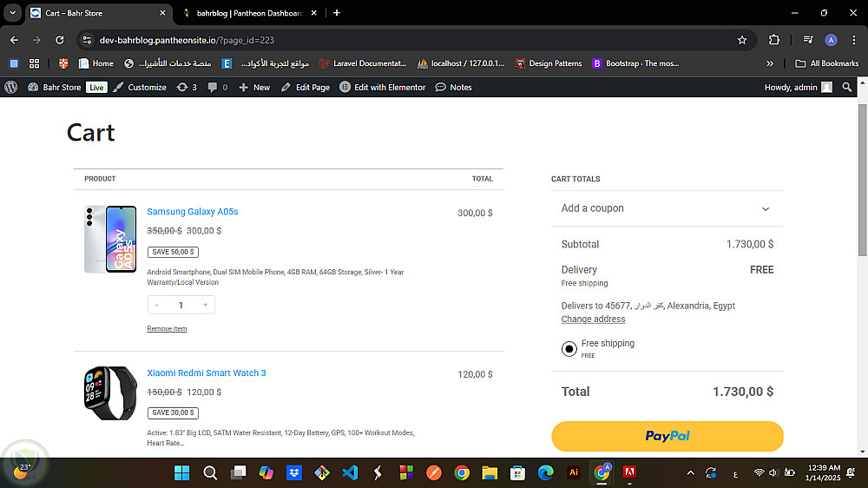Open the Laravel Documentation bookmark
Screen dimensions: 868x488
tap(363, 63)
